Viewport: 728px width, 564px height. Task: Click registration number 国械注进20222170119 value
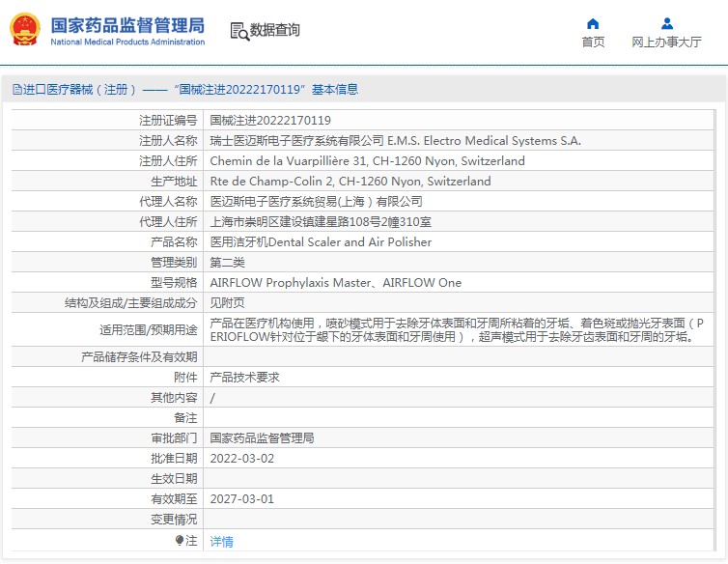coord(270,121)
